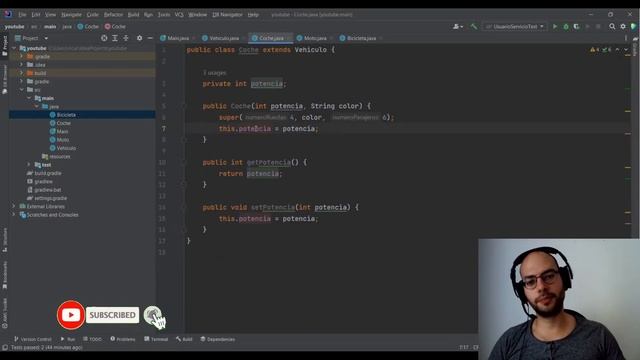This screenshot has width=640, height=360.
Task: Run UsuarioServicioTest with green play icon
Action: pyautogui.click(x=555, y=27)
